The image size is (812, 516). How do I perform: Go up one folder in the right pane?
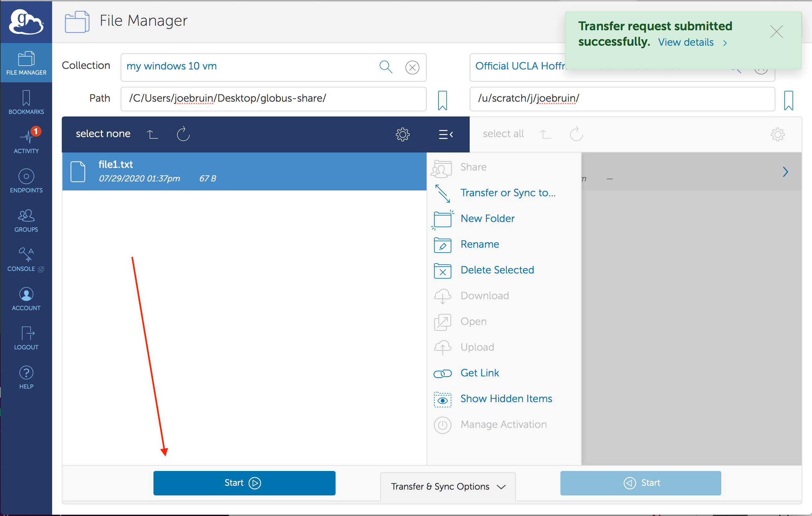click(545, 134)
